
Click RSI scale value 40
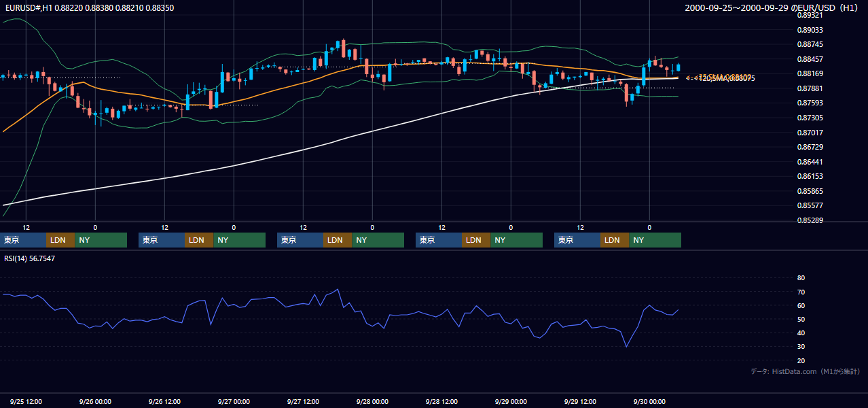pyautogui.click(x=801, y=333)
